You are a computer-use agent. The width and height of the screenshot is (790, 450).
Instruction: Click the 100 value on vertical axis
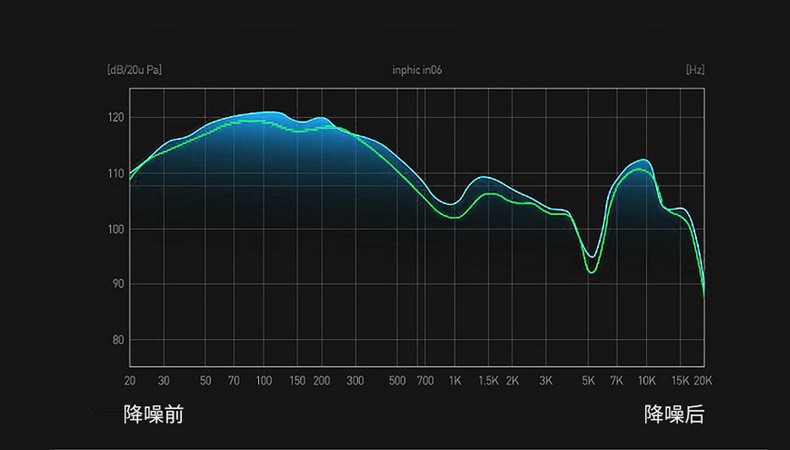[x=116, y=229]
